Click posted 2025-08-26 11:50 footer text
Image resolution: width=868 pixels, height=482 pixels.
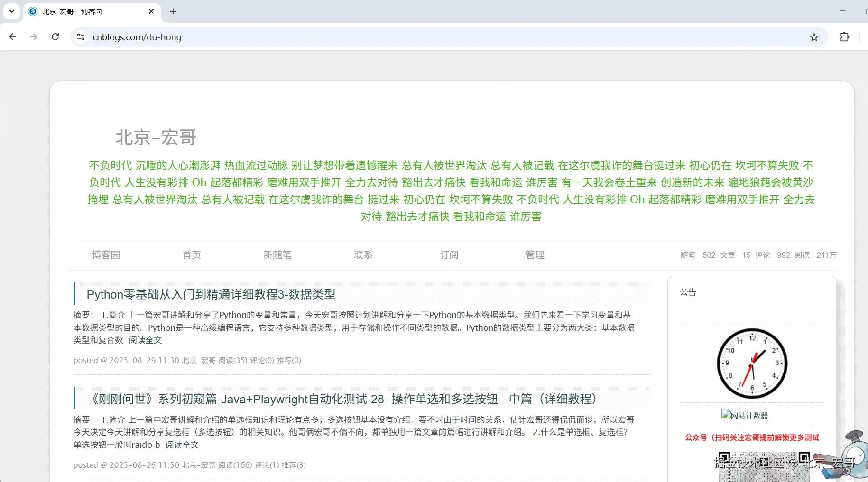[x=190, y=465]
